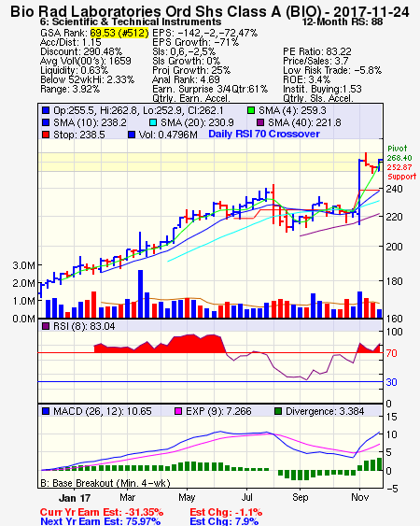Click the Anal Rank: 4.69 text
This screenshot has height=526, width=420.
coord(186,79)
